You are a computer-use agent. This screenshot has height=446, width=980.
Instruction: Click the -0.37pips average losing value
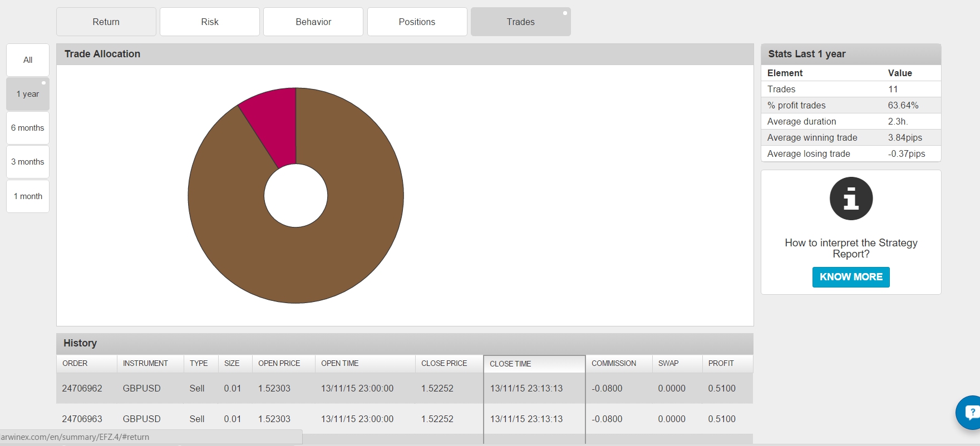[907, 153]
